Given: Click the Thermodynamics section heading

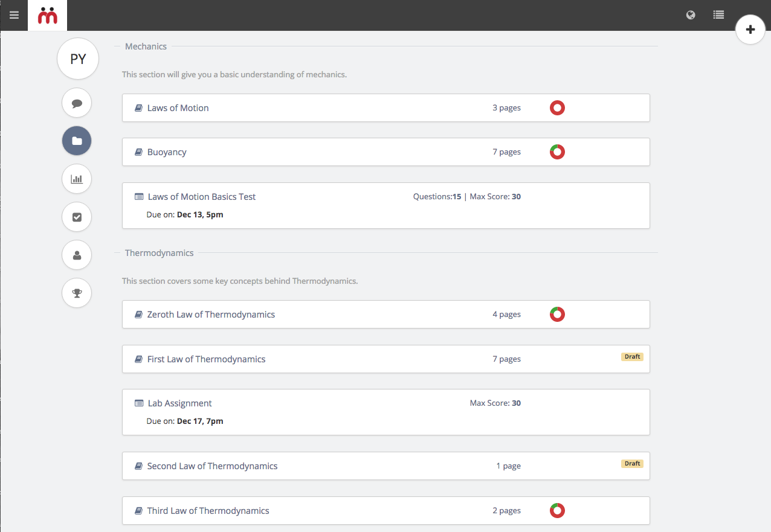Looking at the screenshot, I should click(160, 253).
